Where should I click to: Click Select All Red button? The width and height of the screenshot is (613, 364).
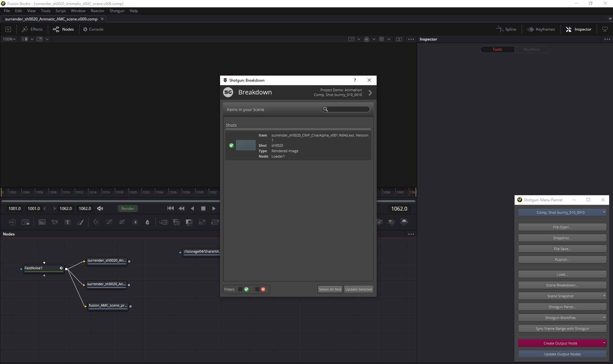tap(330, 289)
